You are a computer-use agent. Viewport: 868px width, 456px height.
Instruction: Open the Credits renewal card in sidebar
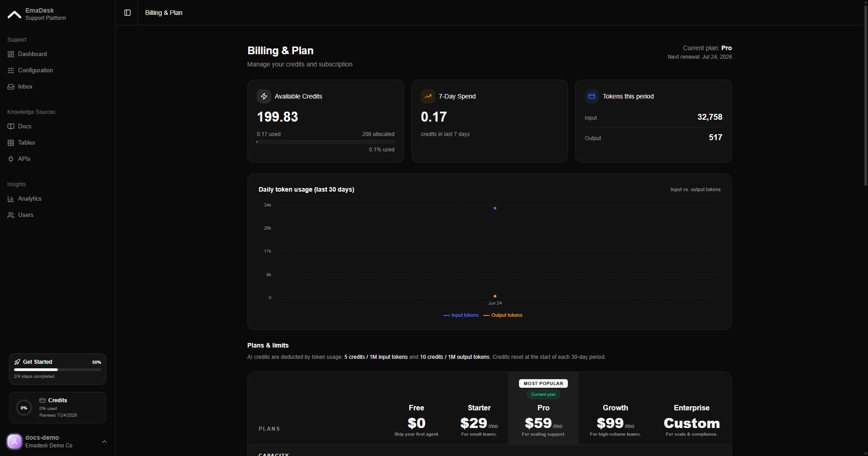57,408
